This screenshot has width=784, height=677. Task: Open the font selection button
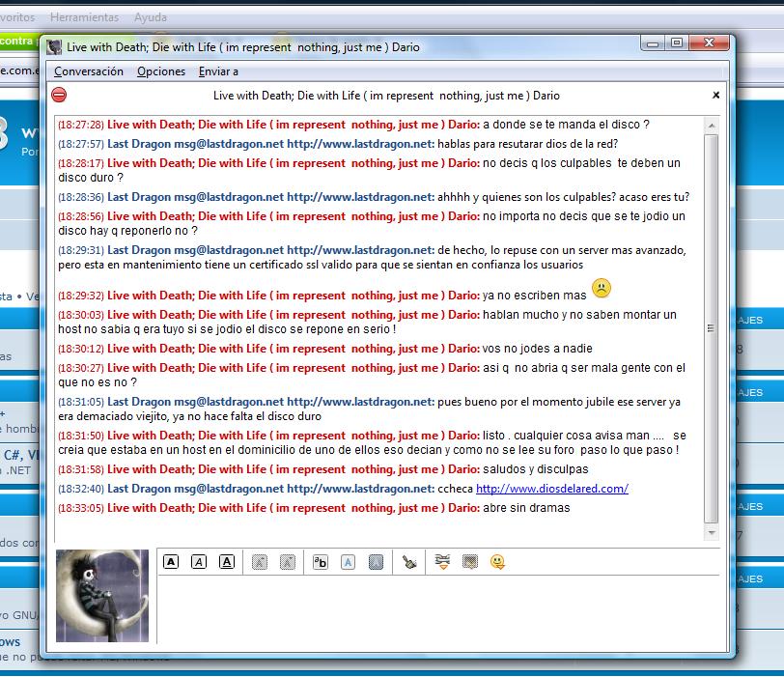coord(321,561)
